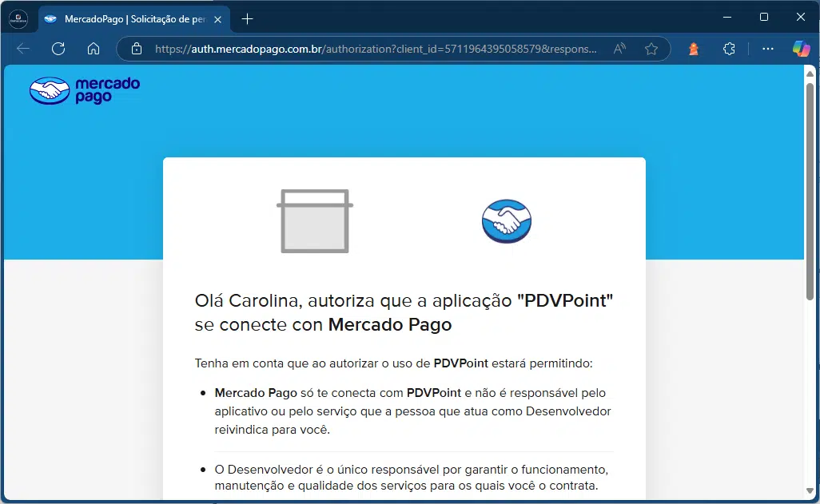Image resolution: width=820 pixels, height=504 pixels.
Task: Open Settings and more menu
Action: [x=768, y=50]
